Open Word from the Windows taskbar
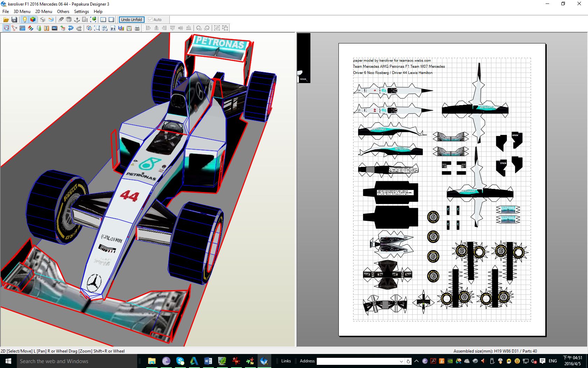The image size is (588, 368). 208,361
